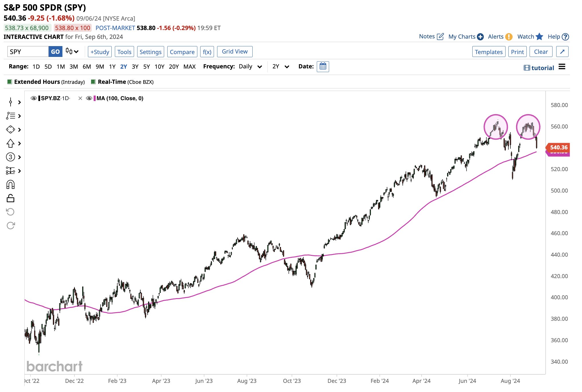Select the MAX range

coord(190,67)
